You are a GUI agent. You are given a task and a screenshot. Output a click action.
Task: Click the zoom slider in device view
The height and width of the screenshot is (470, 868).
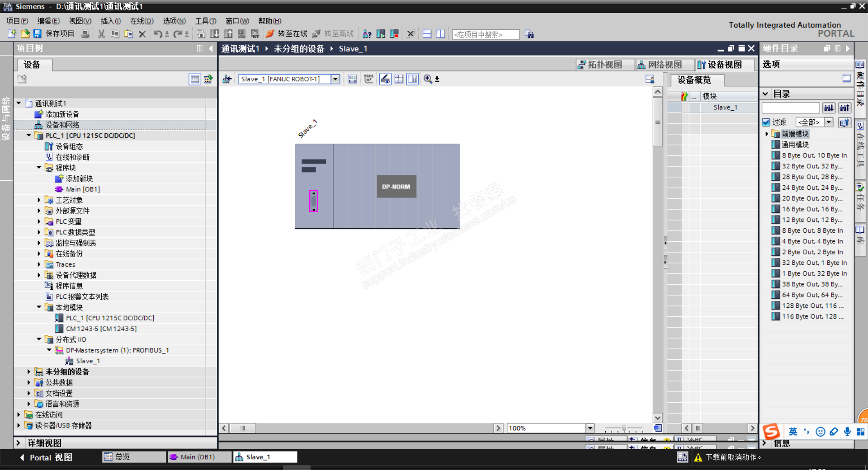point(624,428)
